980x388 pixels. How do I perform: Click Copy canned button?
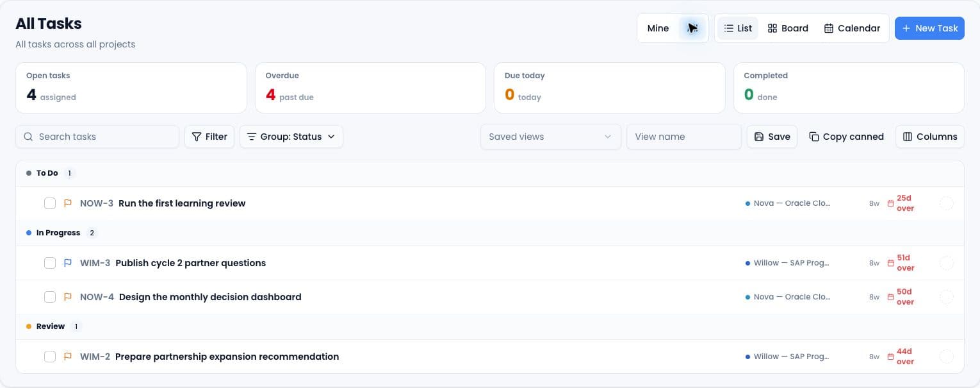click(846, 137)
